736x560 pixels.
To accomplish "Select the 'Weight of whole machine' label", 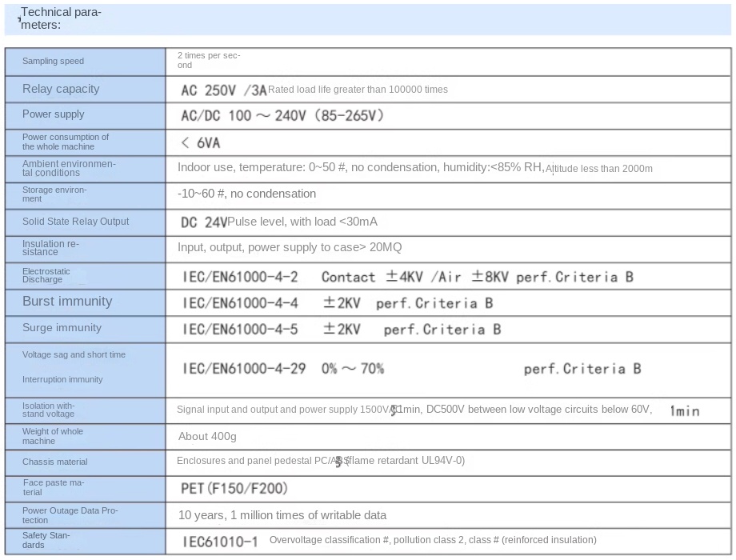I will [x=52, y=436].
